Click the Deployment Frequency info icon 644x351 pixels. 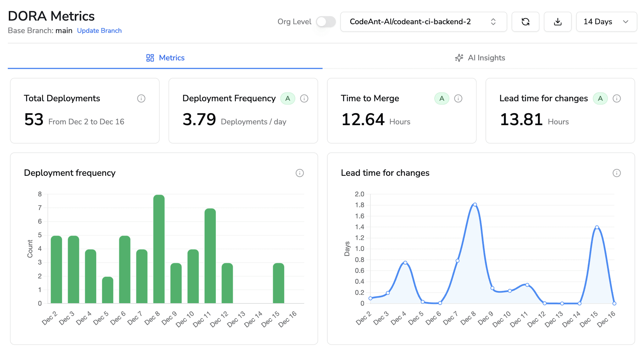(304, 98)
